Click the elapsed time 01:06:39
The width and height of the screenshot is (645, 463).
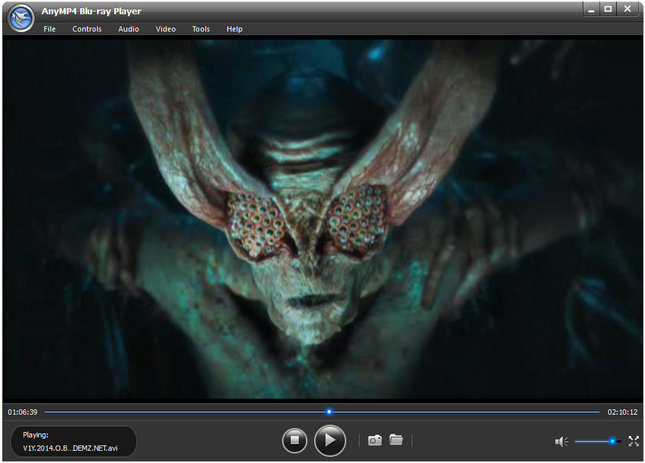tap(22, 412)
